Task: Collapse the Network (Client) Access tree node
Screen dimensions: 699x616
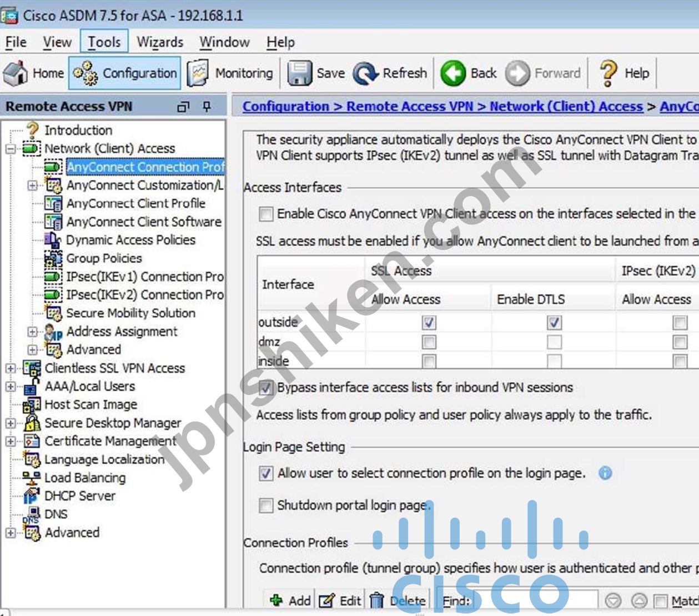Action: tap(11, 149)
